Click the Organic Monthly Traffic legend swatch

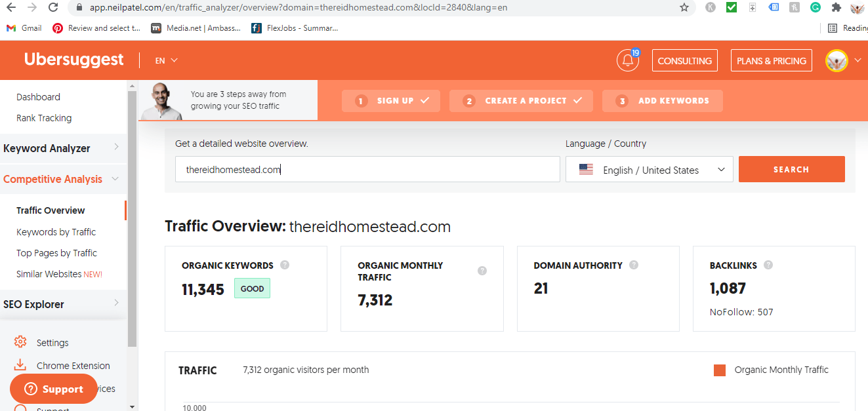pos(720,370)
